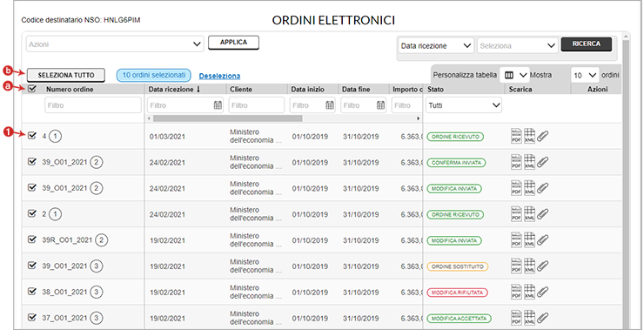Open attachments paperclip for order 4
Screen dimensions: 644x330
pyautogui.click(x=543, y=136)
